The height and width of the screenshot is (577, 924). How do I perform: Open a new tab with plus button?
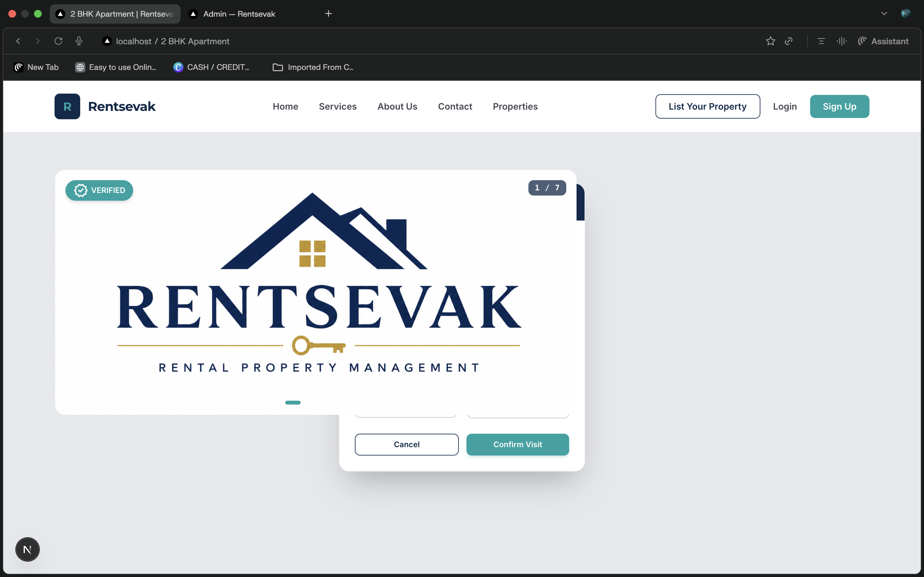point(328,14)
